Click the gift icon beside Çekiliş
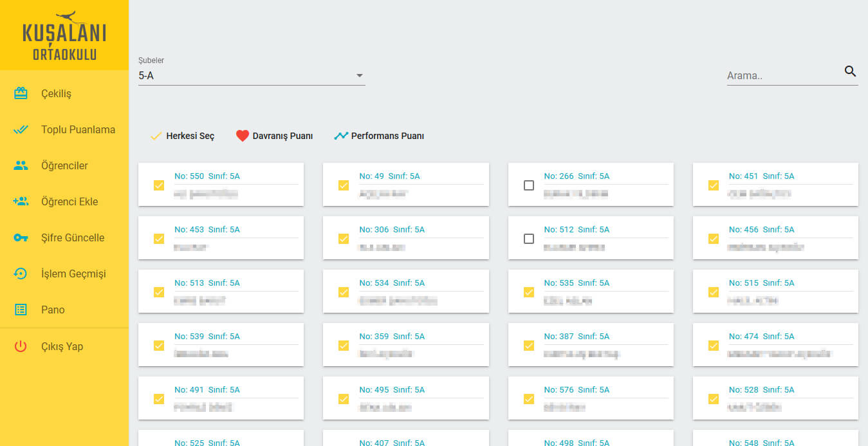This screenshot has height=446, width=868. click(21, 93)
